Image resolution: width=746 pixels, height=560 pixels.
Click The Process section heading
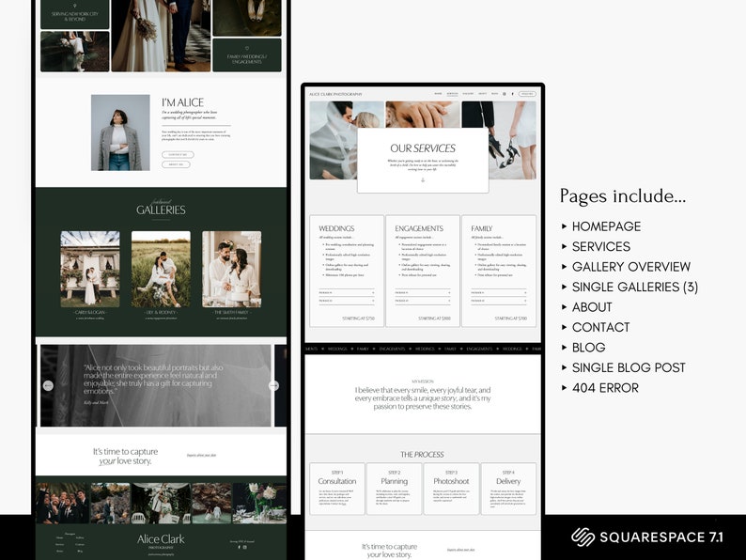423,455
